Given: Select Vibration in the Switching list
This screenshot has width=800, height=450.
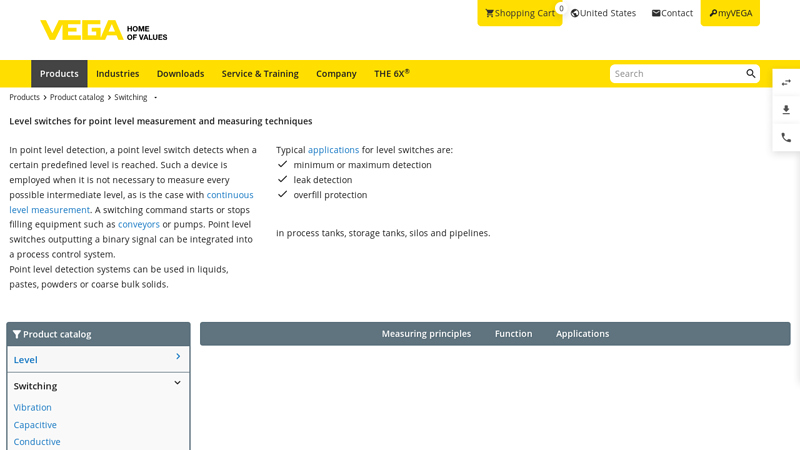Looking at the screenshot, I should click(33, 408).
